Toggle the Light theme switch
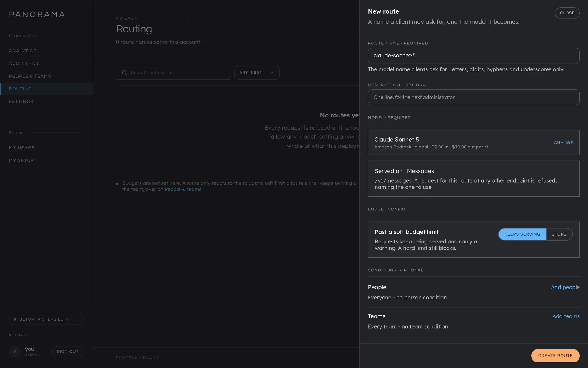 click(19, 335)
